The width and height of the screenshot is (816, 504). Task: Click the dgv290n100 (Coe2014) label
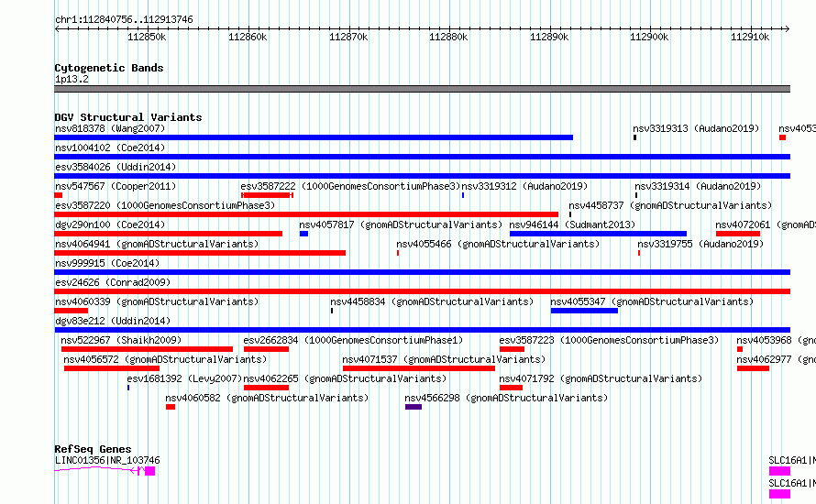110,225
